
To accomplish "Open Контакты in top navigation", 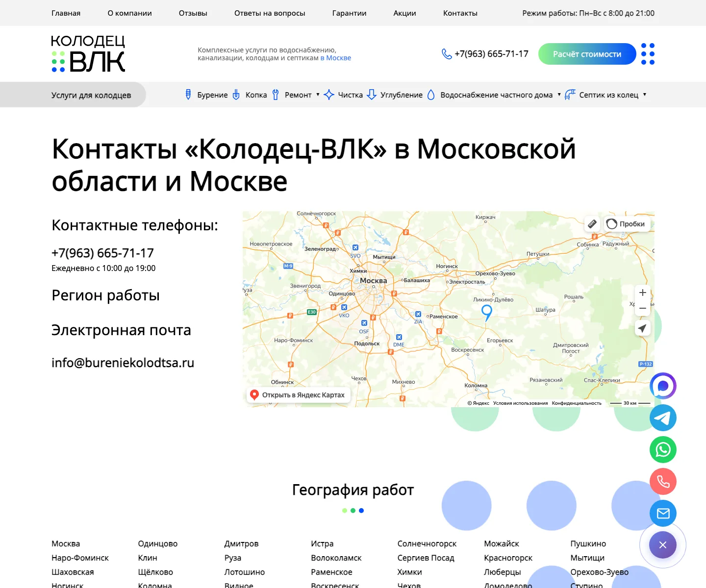I will click(460, 13).
